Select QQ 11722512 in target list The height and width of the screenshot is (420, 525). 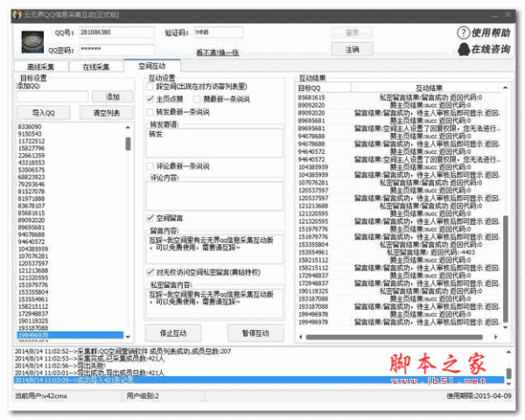pyautogui.click(x=70, y=141)
